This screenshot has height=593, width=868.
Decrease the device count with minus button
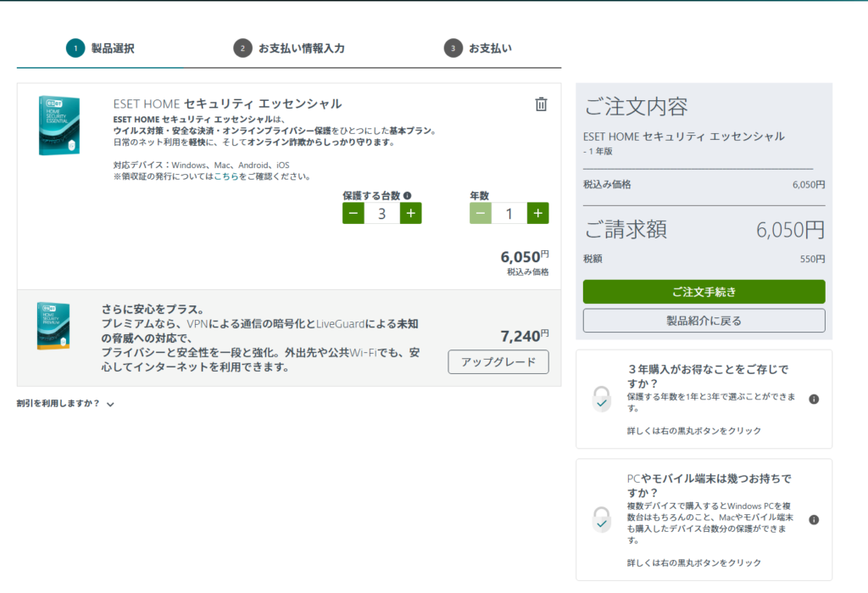coord(353,214)
